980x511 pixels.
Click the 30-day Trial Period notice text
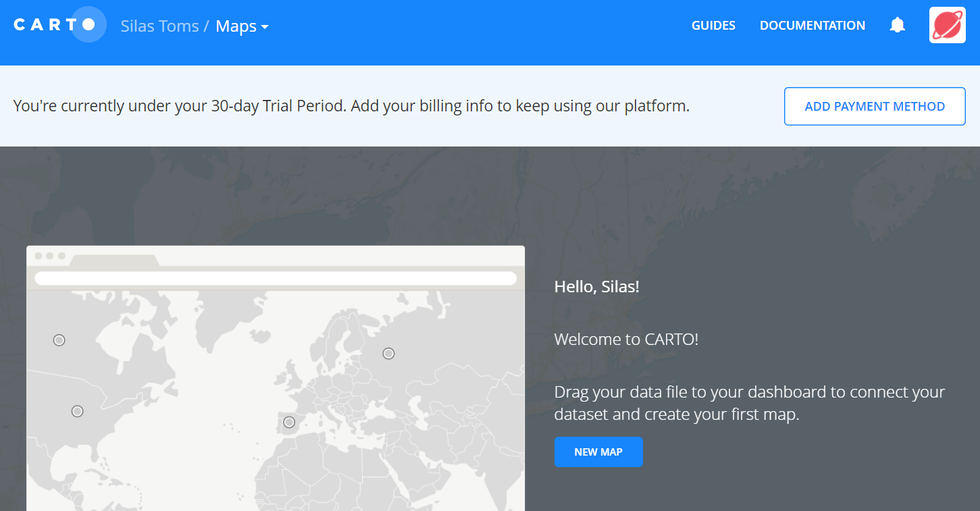(x=351, y=106)
